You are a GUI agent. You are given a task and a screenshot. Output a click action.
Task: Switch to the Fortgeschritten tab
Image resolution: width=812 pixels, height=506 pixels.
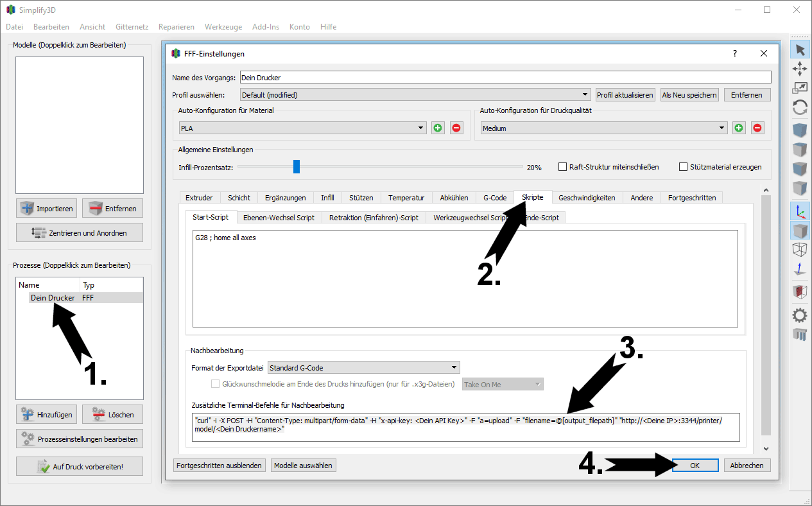(692, 198)
